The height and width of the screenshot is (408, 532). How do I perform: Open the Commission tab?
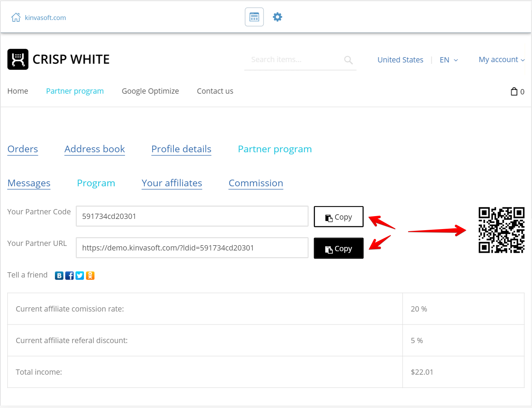(256, 183)
